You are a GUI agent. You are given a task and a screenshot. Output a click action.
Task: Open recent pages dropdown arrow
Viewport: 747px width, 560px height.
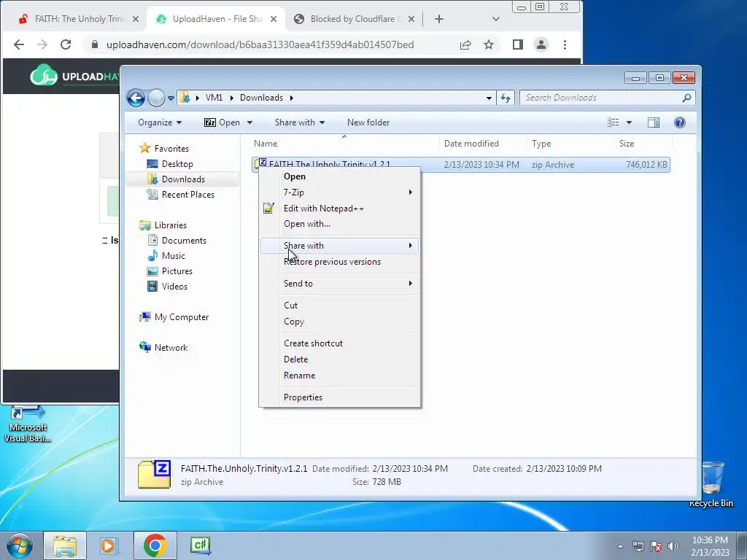click(x=171, y=98)
